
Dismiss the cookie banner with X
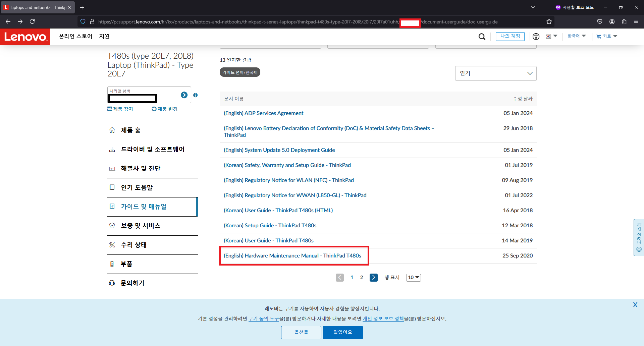[x=635, y=305]
